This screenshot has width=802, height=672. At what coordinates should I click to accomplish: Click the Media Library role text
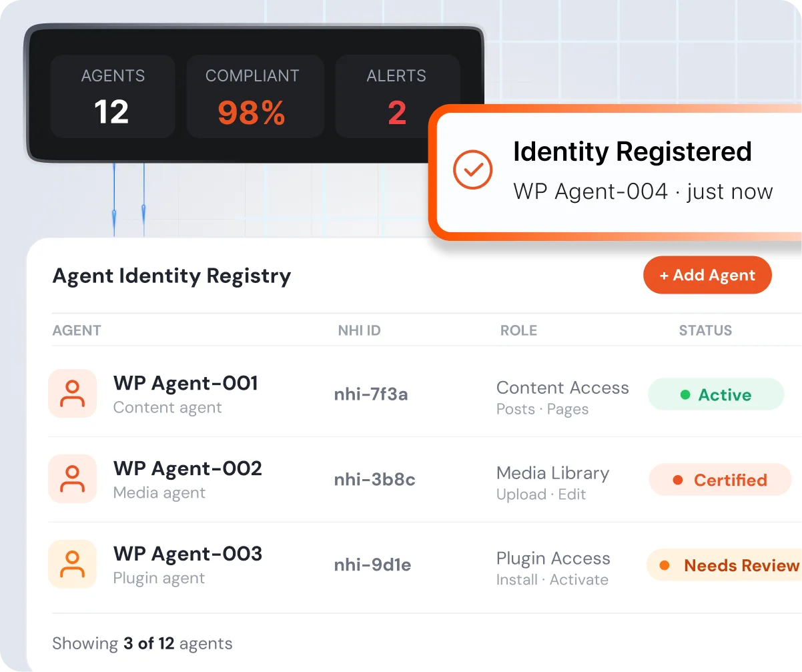click(552, 473)
